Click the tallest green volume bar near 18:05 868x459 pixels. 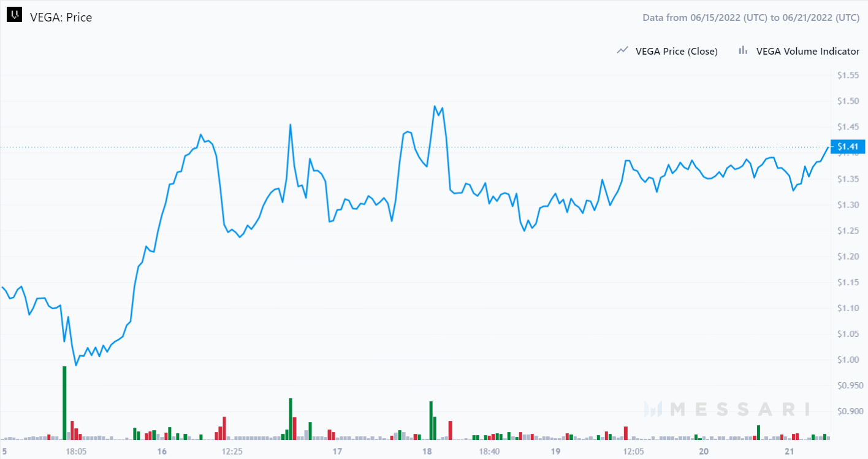64,403
